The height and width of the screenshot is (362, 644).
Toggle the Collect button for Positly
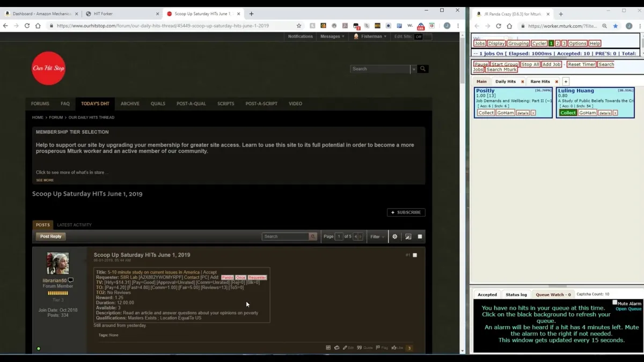click(x=486, y=113)
